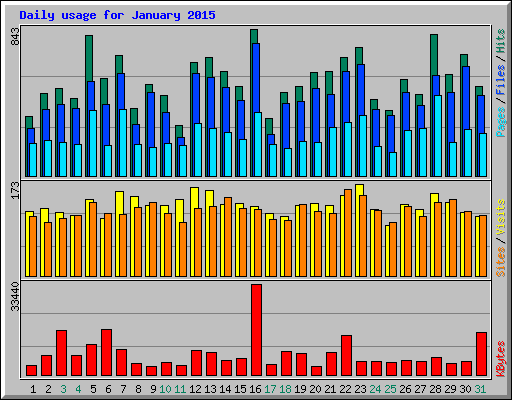The height and width of the screenshot is (400, 512).
Task: Click the orange Sites bar for day 14
Action: [228, 237]
